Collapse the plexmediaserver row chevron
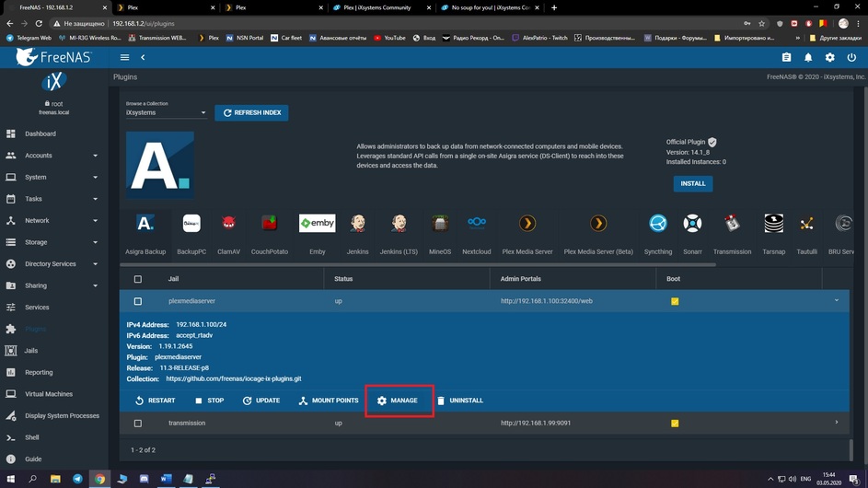 click(837, 301)
